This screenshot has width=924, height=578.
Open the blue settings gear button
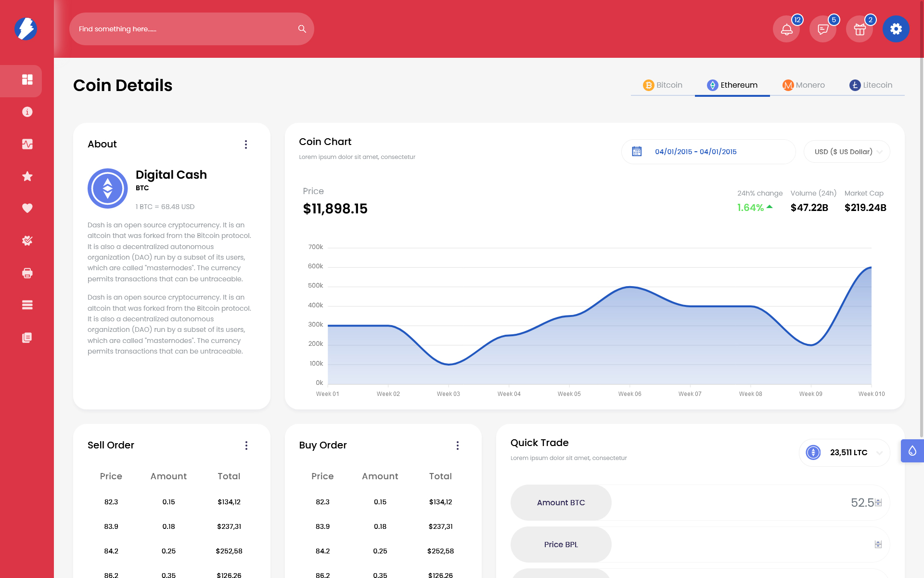pyautogui.click(x=896, y=29)
